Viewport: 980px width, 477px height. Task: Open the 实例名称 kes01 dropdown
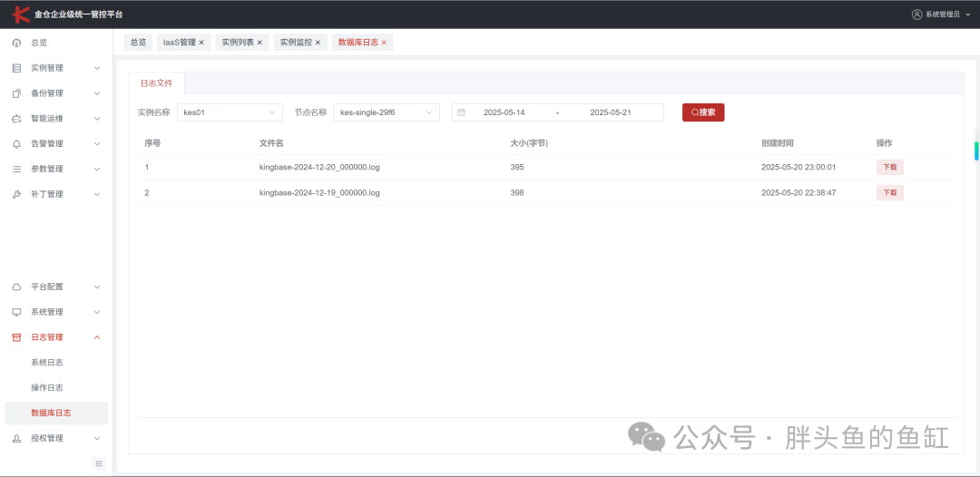(x=230, y=112)
